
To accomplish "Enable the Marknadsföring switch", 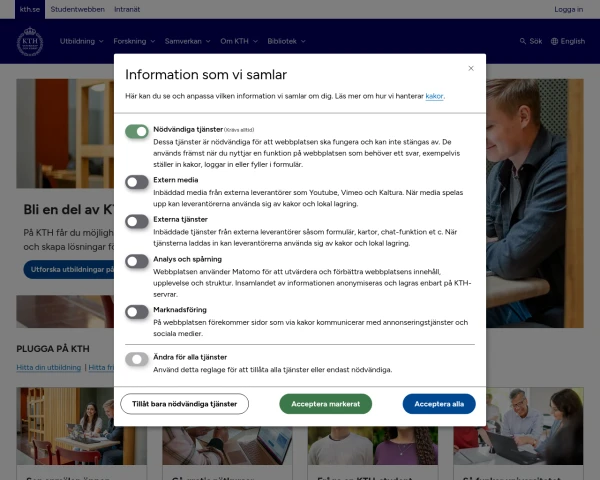I will [x=137, y=312].
